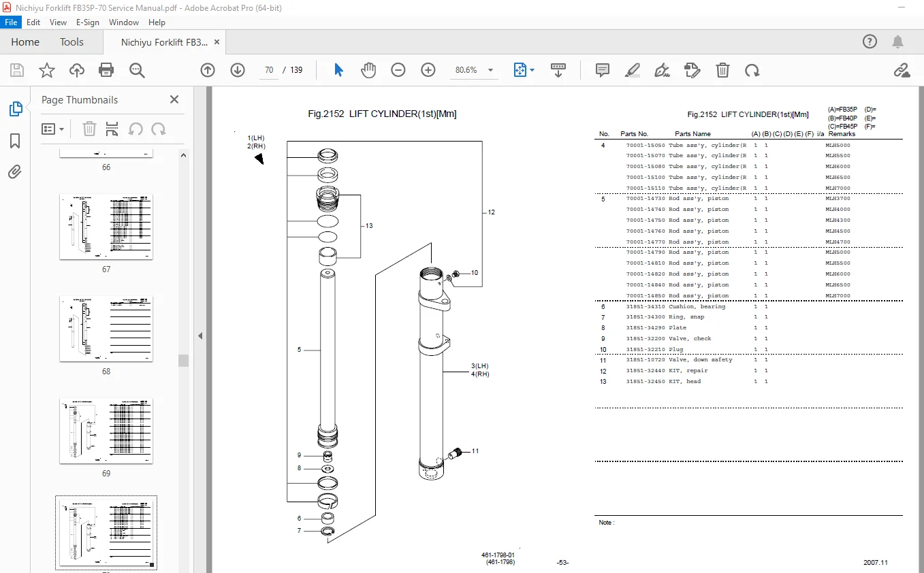Go to the next page with down arrow
The height and width of the screenshot is (573, 924).
click(238, 70)
